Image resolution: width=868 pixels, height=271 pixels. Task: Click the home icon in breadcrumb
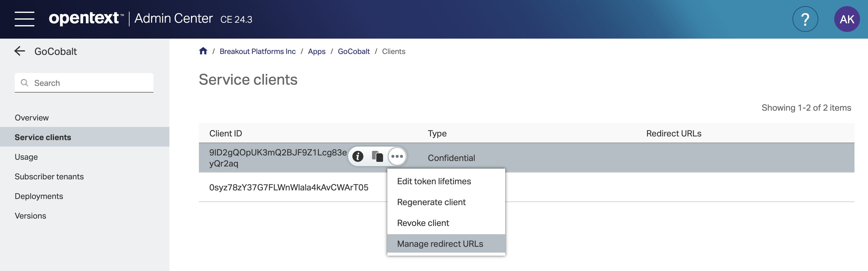[203, 51]
